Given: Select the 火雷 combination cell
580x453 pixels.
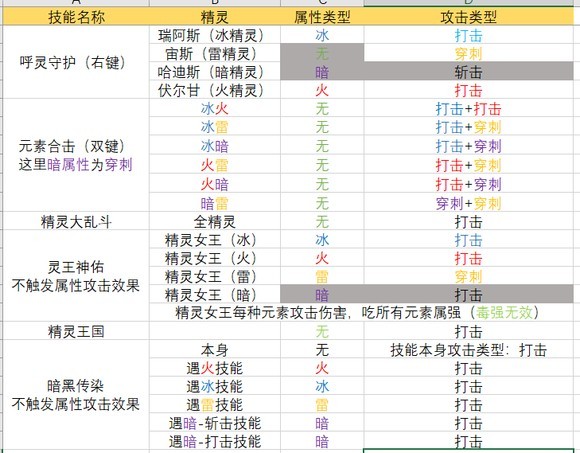Looking at the screenshot, I should pyautogui.click(x=215, y=165).
